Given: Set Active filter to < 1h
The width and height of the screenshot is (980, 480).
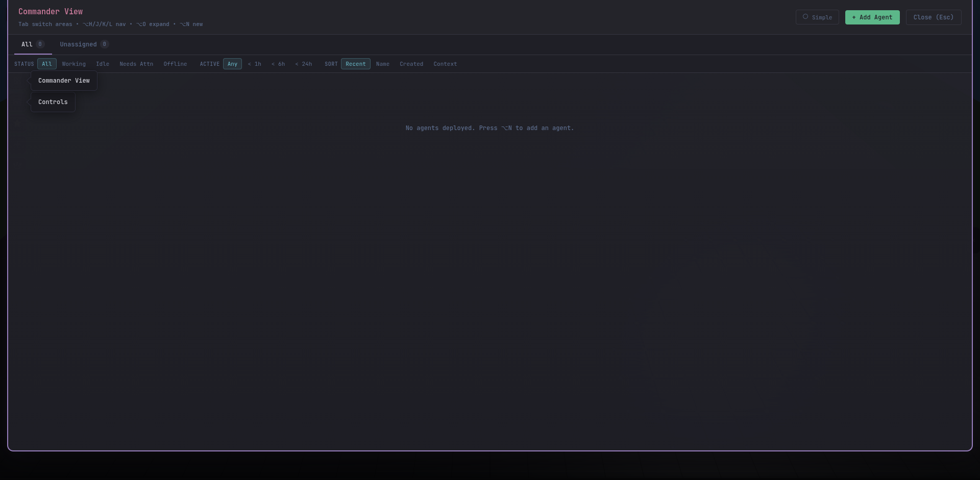Looking at the screenshot, I should click(x=254, y=64).
